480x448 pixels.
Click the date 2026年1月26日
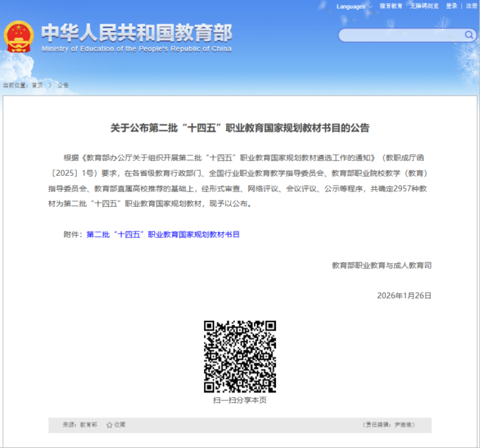tap(404, 295)
